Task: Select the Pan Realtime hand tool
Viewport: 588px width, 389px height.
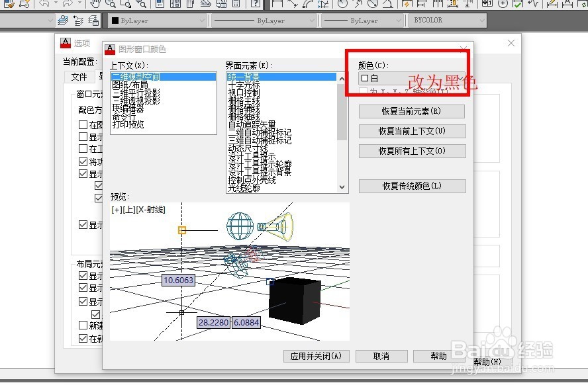Action: click(95, 5)
